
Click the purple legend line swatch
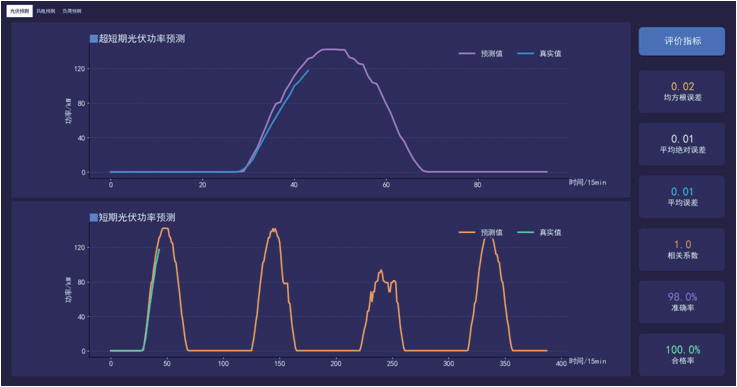pyautogui.click(x=467, y=54)
